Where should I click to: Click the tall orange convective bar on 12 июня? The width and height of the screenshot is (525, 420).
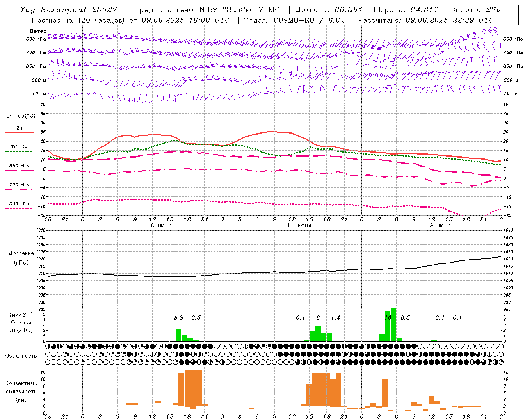(x=385, y=393)
